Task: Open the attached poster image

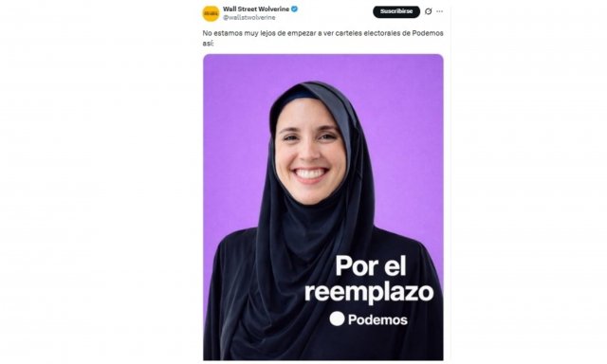Action: tap(323, 207)
